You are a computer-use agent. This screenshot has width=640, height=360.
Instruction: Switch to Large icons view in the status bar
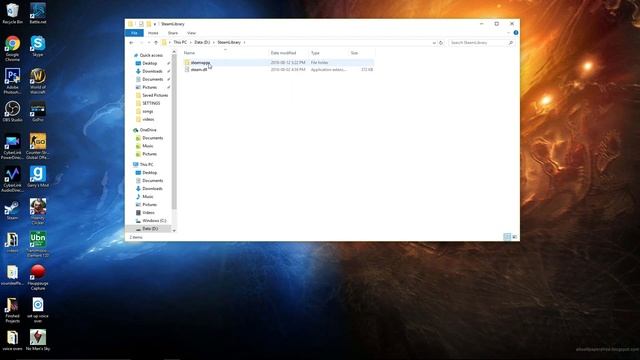pyautogui.click(x=514, y=237)
